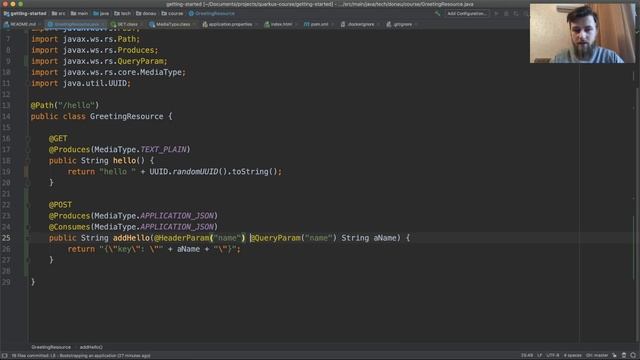
Task: Click the TEXT_PLAIN constant on line 17
Action: pyautogui.click(x=163, y=149)
